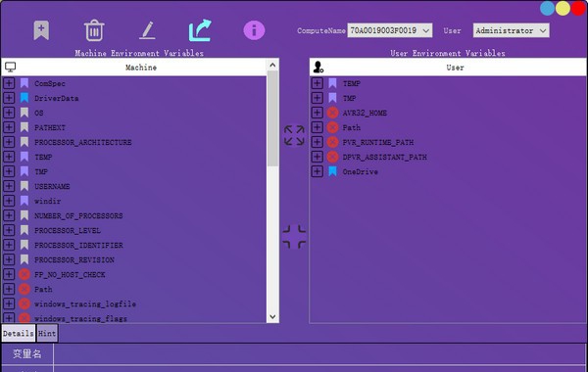The width and height of the screenshot is (588, 372).
Task: Click the collapse-all arrows icon between panels
Action: (294, 237)
